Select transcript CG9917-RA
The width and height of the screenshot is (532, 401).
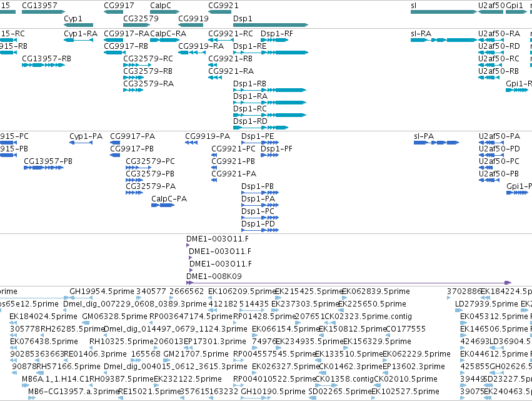tap(126, 34)
